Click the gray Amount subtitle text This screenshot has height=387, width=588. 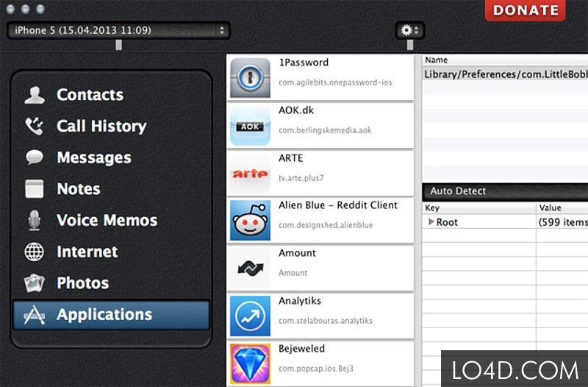(x=293, y=273)
